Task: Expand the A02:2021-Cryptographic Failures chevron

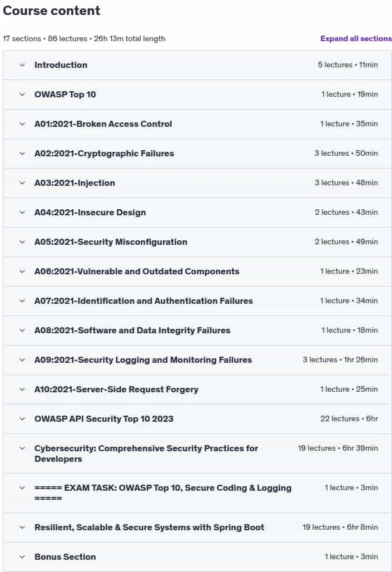Action: click(x=22, y=154)
